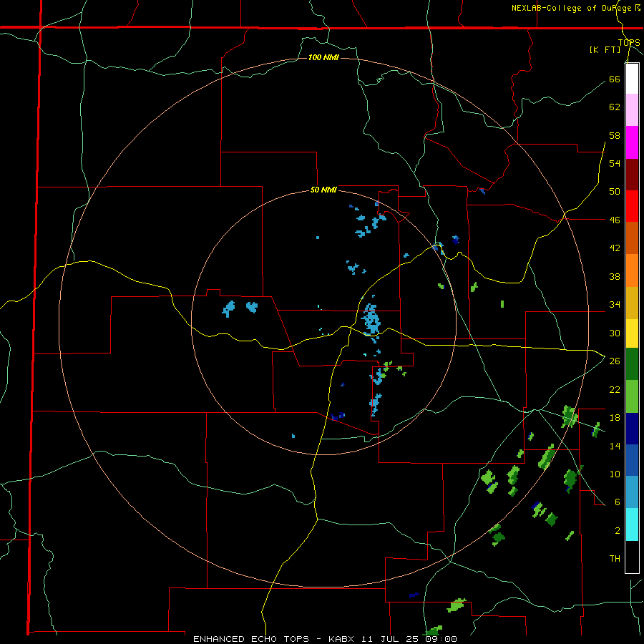Screen dimensions: 644x644
Task: Pick the bright yellow legend color band
Action: coord(632,333)
